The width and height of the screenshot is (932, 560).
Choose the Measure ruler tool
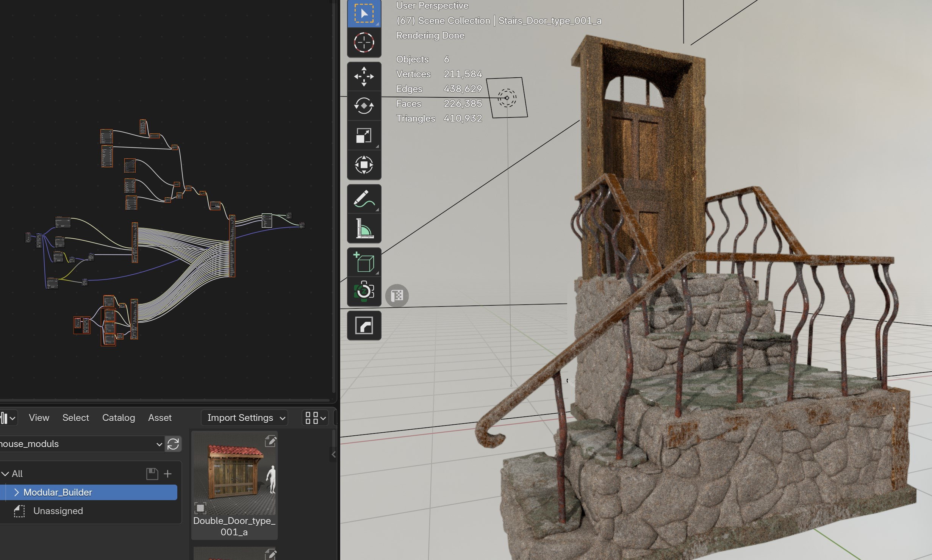(364, 228)
